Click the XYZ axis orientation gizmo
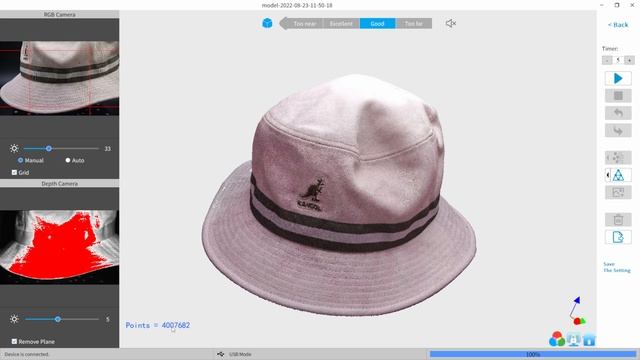The height and width of the screenshot is (360, 640). click(577, 311)
